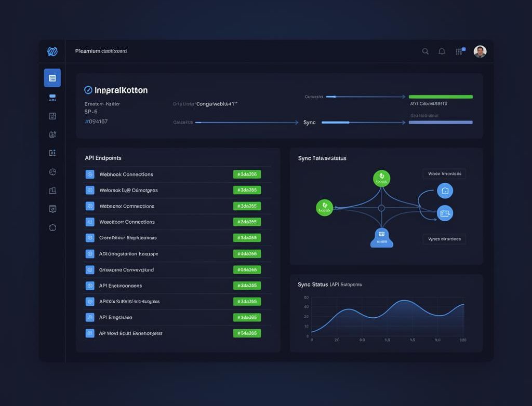Click the top green node in sync diagram
This screenshot has width=532, height=406.
(x=381, y=178)
